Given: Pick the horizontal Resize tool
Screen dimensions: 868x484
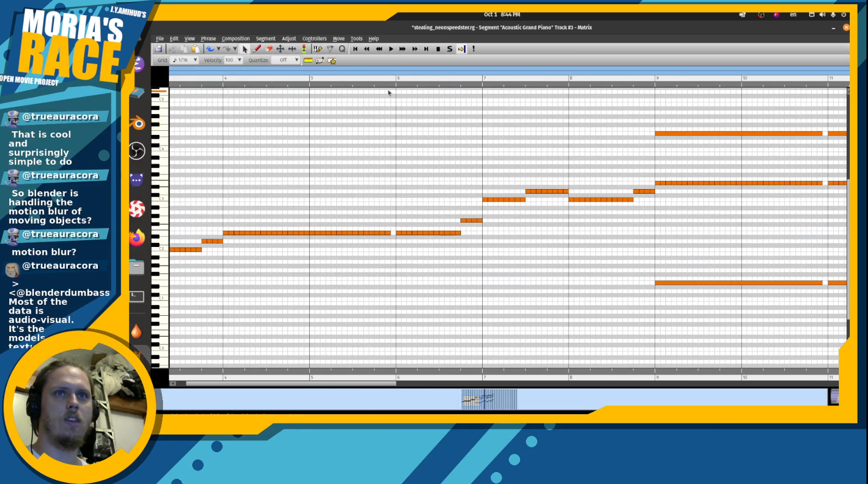Looking at the screenshot, I should coord(292,49).
